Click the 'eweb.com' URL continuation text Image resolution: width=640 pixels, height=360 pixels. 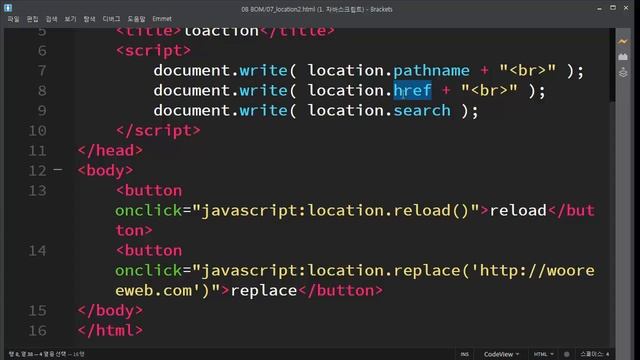pyautogui.click(x=153, y=291)
